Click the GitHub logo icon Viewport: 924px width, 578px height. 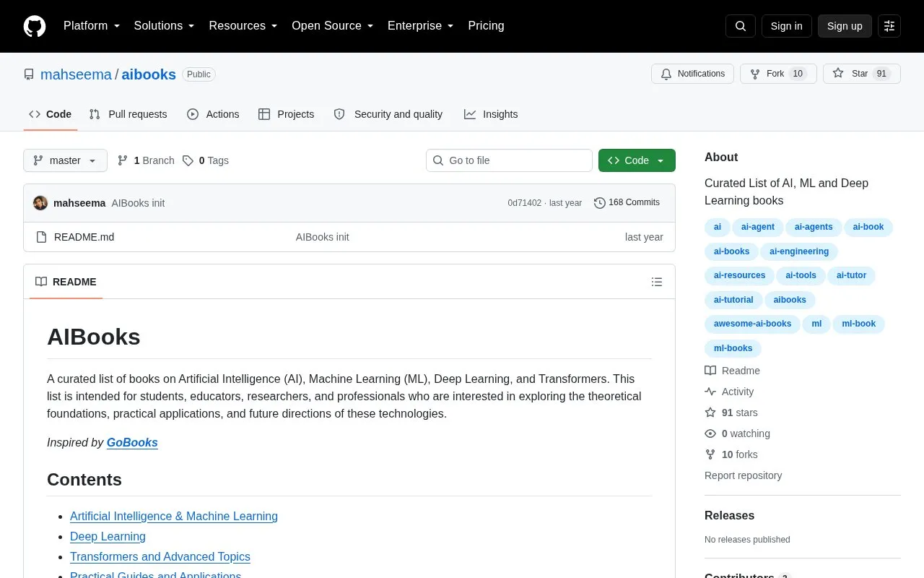[x=35, y=26]
